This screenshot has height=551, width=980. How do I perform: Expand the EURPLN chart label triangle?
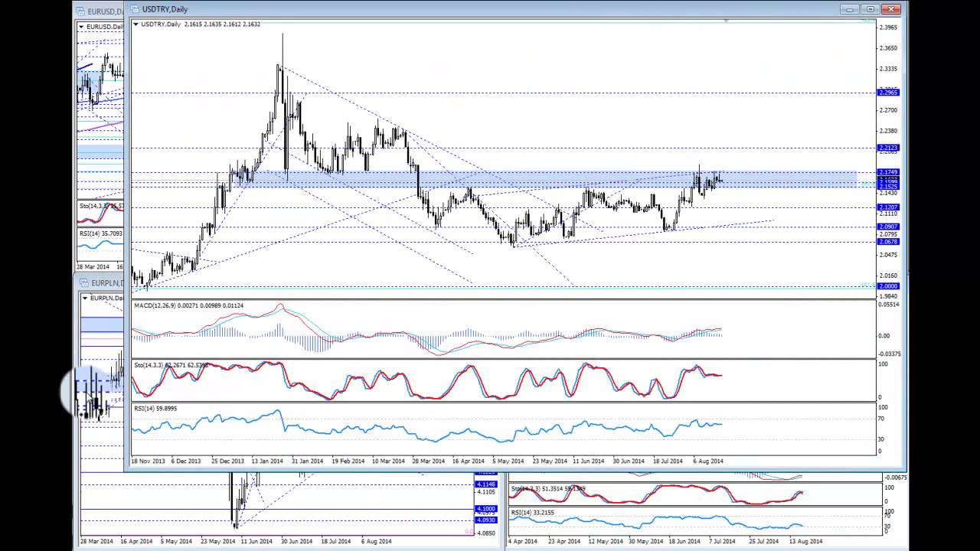[86, 298]
